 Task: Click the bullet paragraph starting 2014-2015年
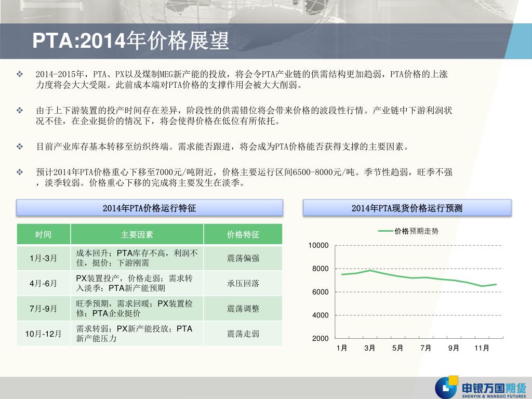coord(242,79)
